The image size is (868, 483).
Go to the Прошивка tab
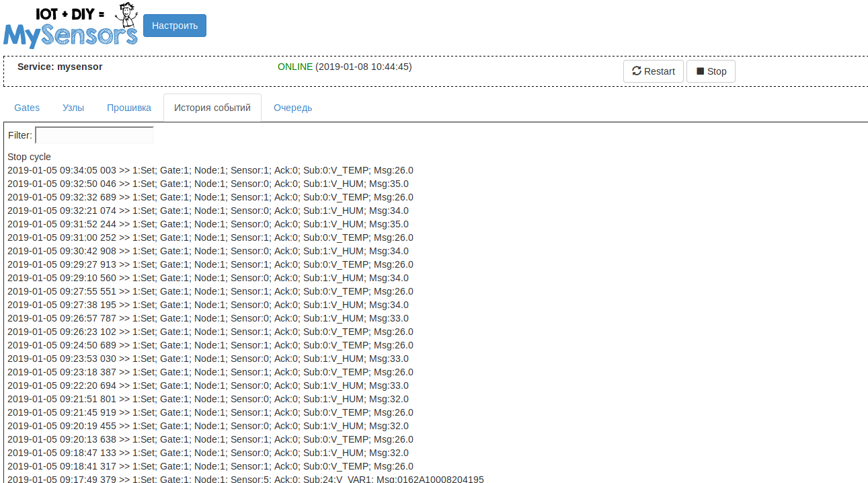[129, 108]
